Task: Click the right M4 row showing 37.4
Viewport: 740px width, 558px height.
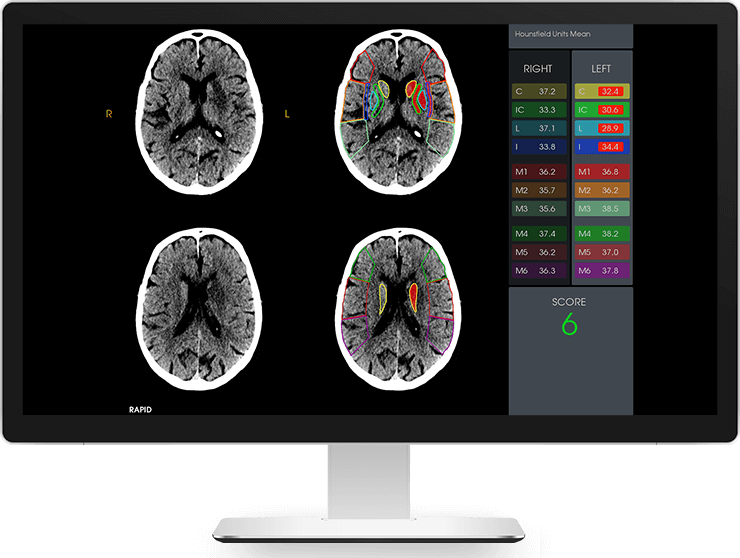Action: pos(538,234)
